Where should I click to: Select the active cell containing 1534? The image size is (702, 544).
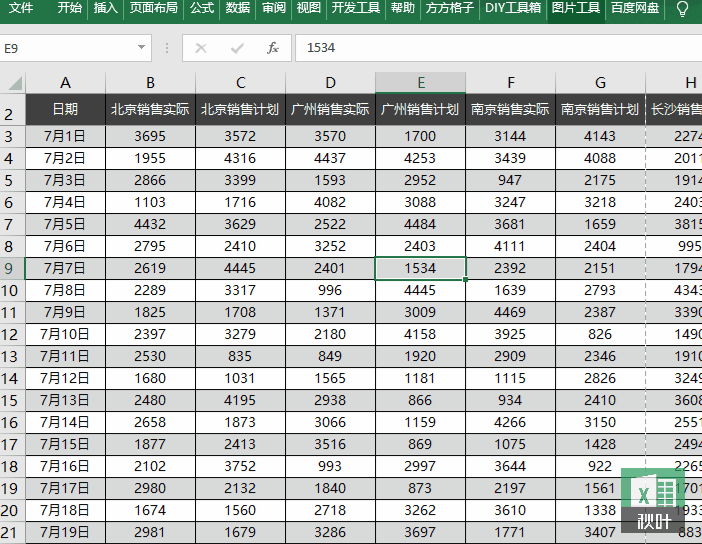point(420,268)
